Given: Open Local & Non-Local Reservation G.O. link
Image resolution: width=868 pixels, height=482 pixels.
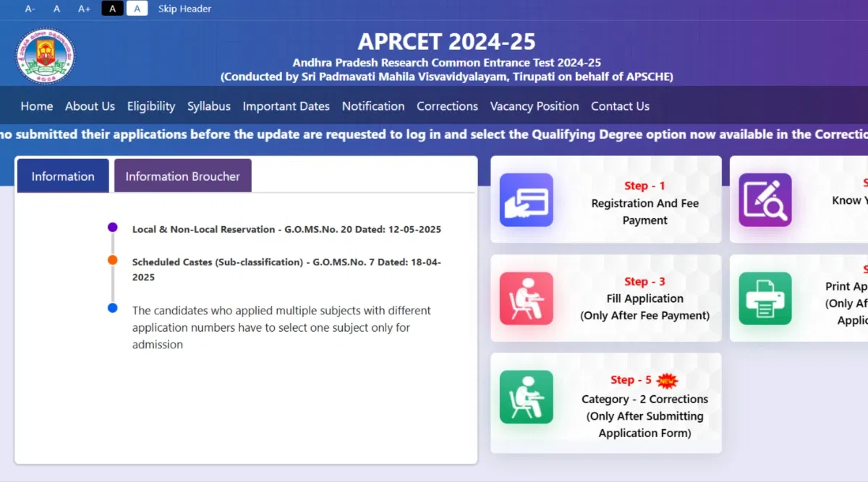Looking at the screenshot, I should [x=286, y=229].
